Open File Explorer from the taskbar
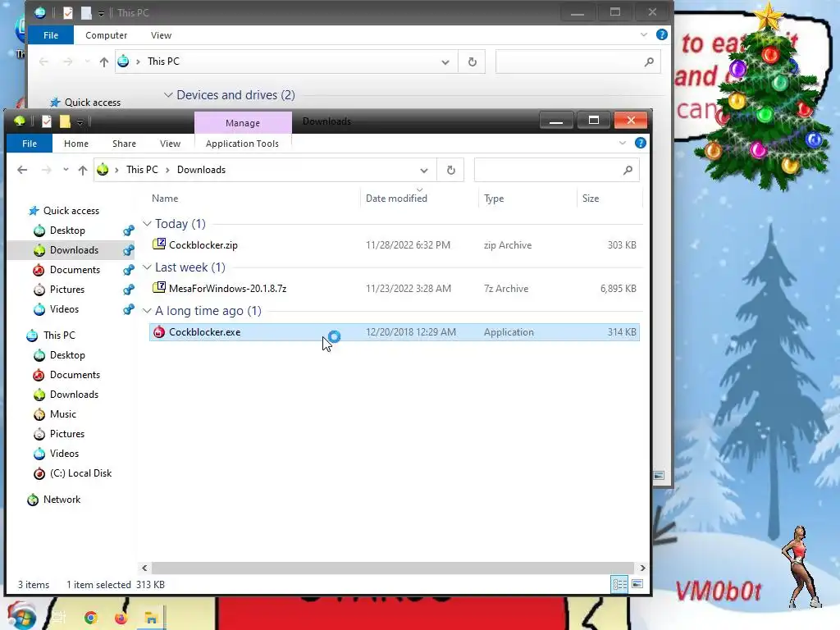The image size is (840, 630). [x=151, y=618]
